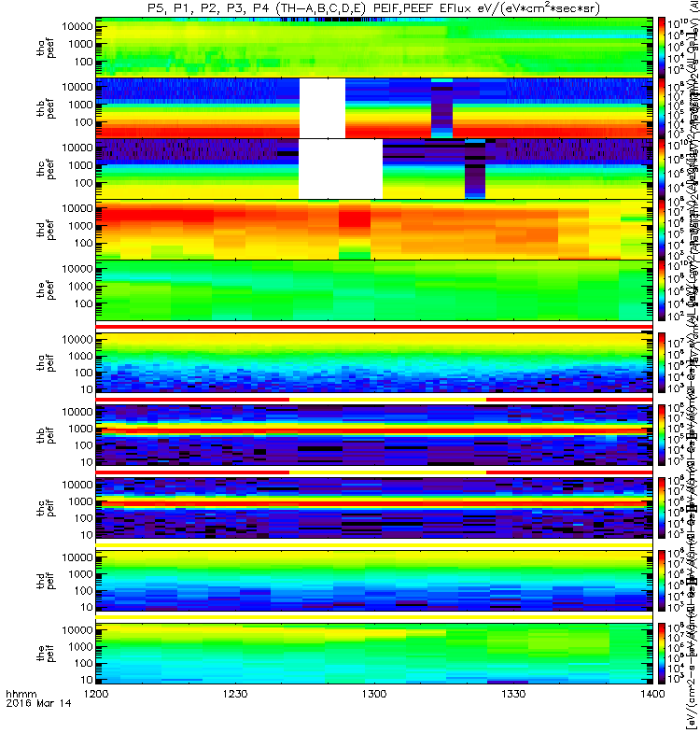
Task: Click the vertical eV/(cm^2-s-sr-eV) units label at the bottom right
Action: (x=691, y=655)
